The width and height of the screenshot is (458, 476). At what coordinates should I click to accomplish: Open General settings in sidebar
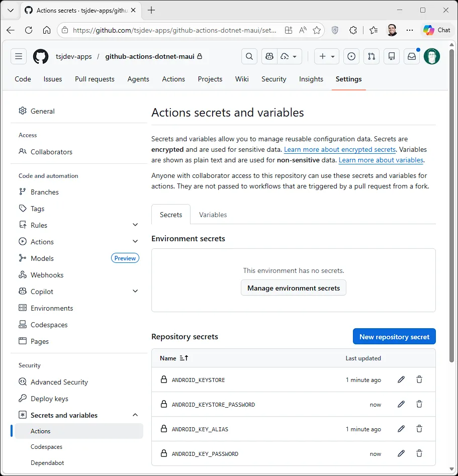pyautogui.click(x=78, y=111)
